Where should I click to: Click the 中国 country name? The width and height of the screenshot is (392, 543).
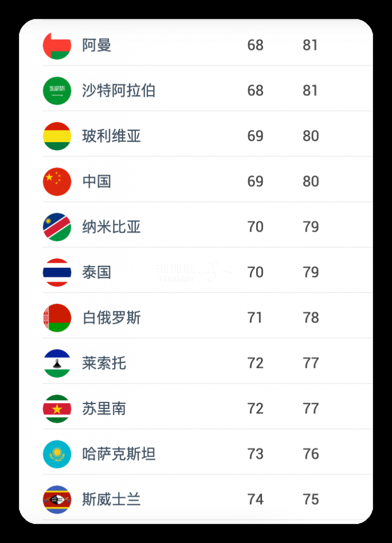click(97, 181)
